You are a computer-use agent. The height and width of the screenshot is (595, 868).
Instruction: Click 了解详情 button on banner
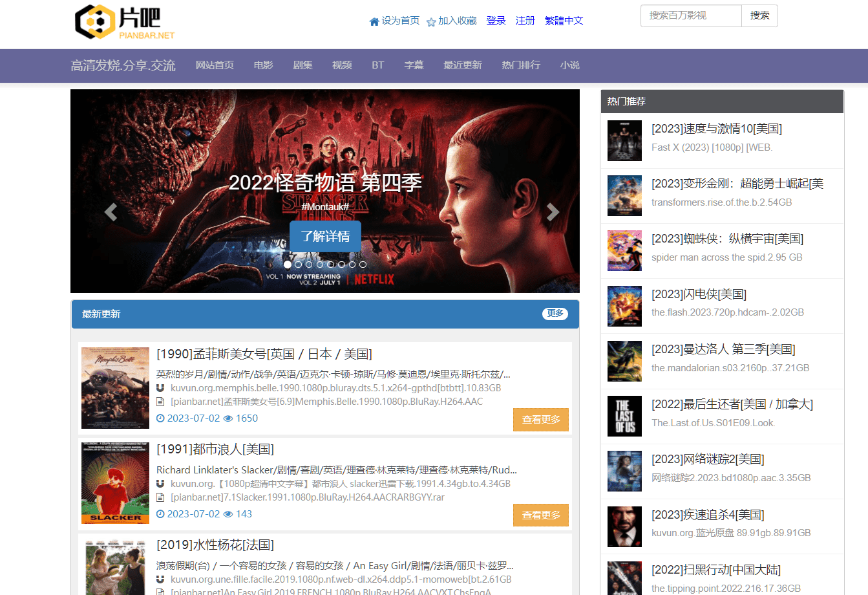pyautogui.click(x=325, y=237)
